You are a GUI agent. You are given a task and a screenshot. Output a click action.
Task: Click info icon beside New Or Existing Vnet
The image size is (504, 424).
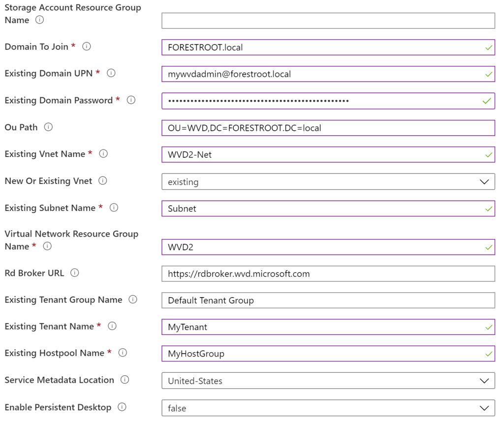(103, 181)
